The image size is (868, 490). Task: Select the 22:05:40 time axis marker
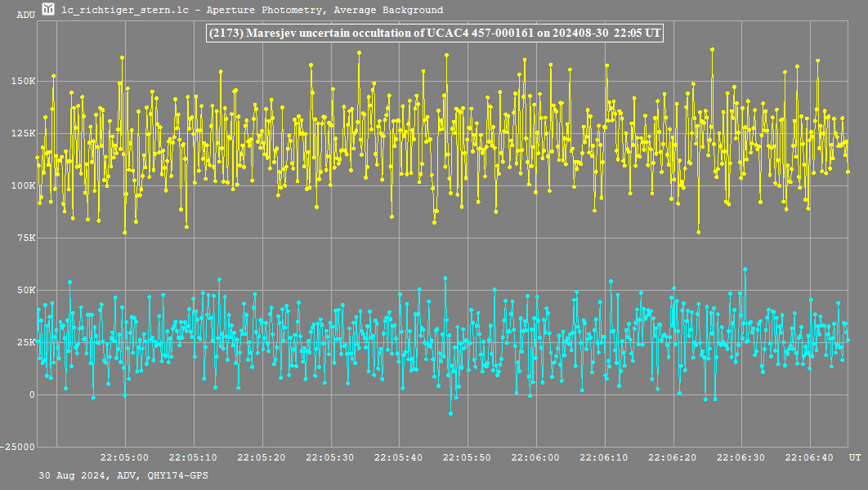(x=400, y=458)
